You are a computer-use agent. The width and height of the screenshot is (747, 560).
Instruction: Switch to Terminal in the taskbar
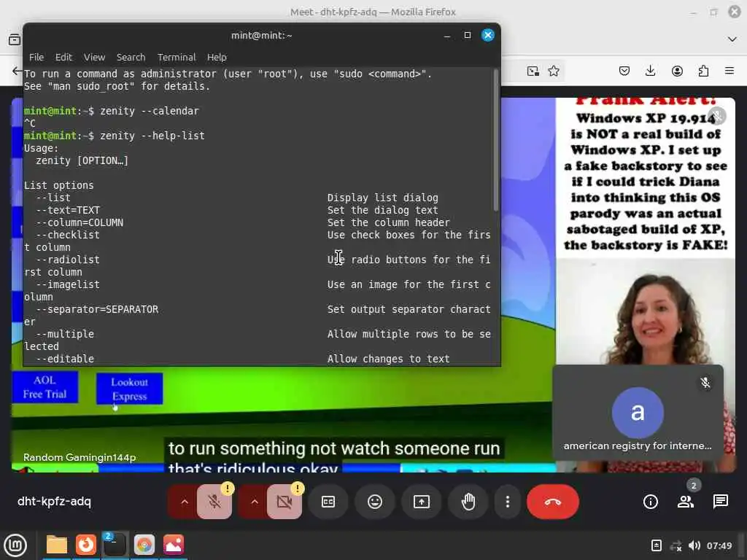115,545
